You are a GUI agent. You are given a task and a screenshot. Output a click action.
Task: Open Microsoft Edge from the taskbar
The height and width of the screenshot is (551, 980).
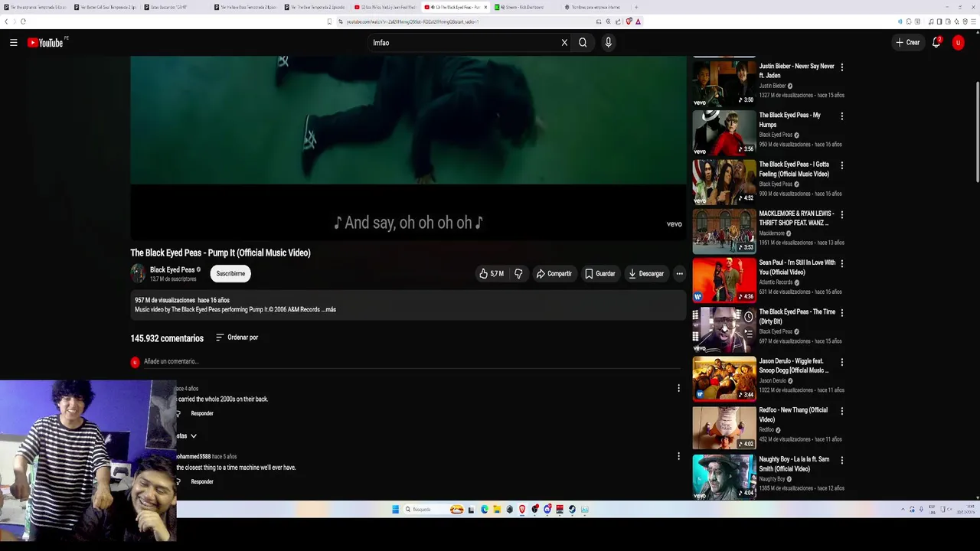coord(485,509)
